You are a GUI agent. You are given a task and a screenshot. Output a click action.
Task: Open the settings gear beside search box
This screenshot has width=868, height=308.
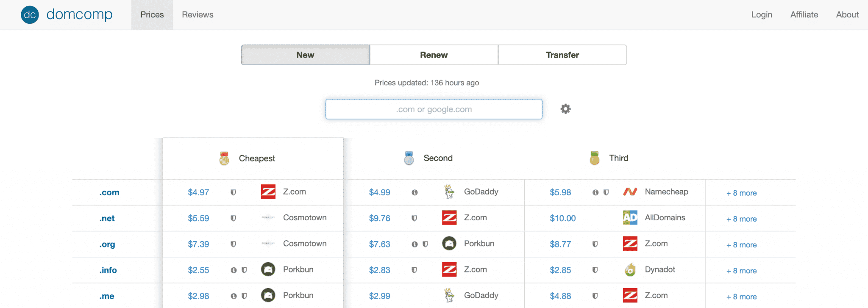coord(565,109)
